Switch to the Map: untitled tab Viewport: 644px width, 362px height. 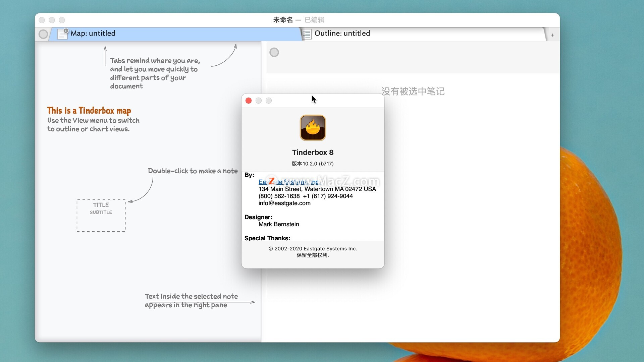pyautogui.click(x=175, y=34)
